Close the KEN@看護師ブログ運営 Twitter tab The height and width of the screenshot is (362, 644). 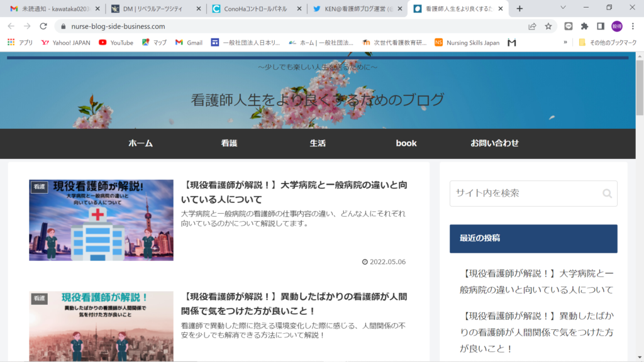(x=399, y=9)
